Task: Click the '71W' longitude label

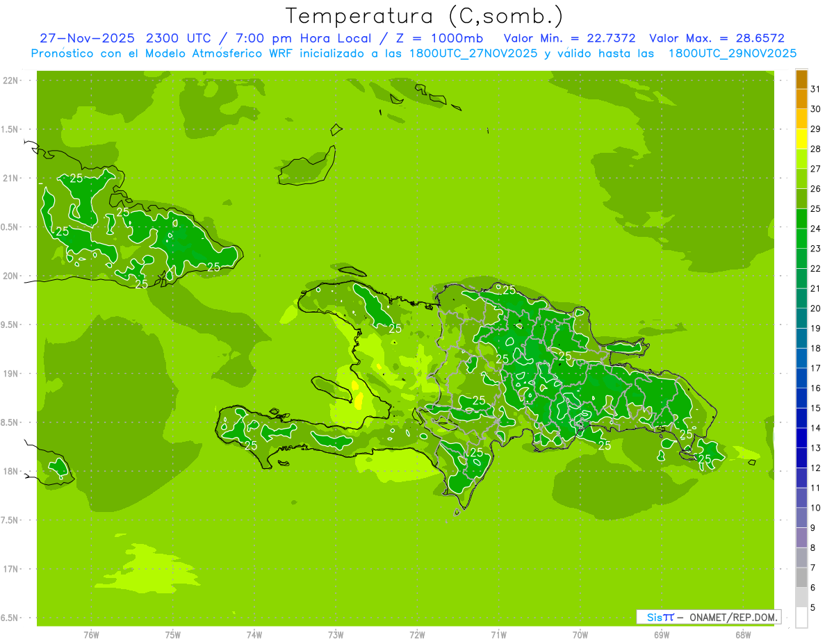Action: (x=498, y=635)
